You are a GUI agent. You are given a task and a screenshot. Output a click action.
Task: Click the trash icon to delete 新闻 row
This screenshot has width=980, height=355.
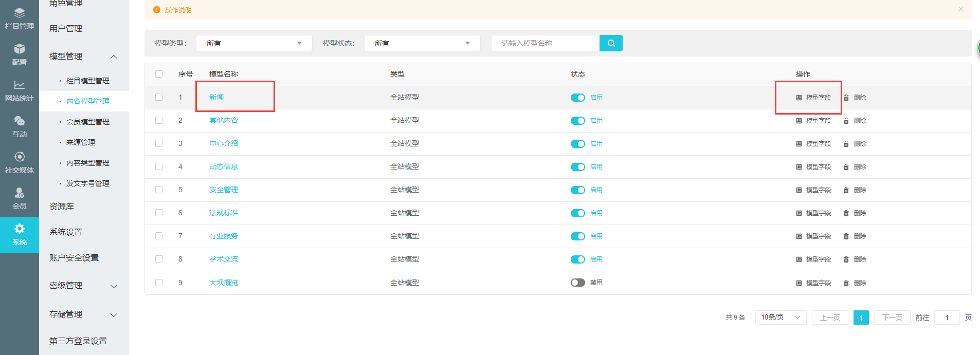pyautogui.click(x=846, y=98)
